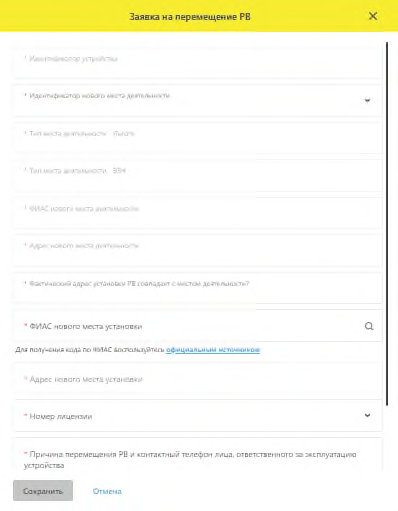Click the Адрес нового места деятельности field
This screenshot has height=511, width=398.
pyautogui.click(x=198, y=250)
